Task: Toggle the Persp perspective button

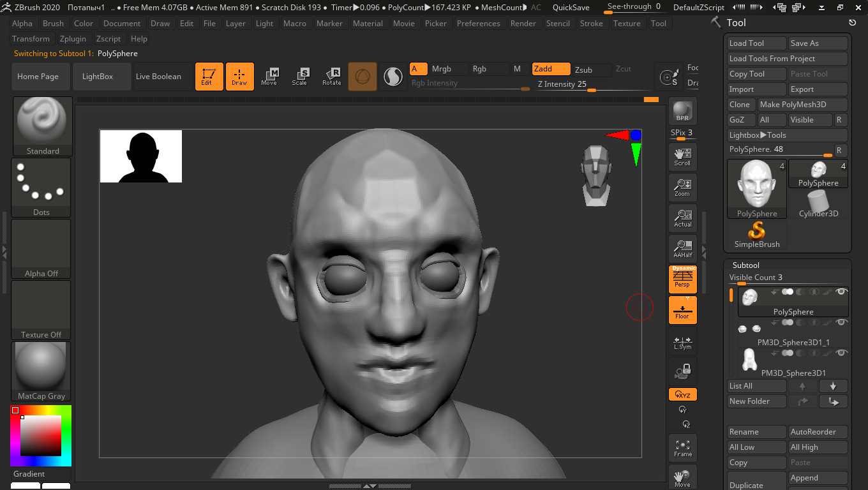Action: point(682,279)
